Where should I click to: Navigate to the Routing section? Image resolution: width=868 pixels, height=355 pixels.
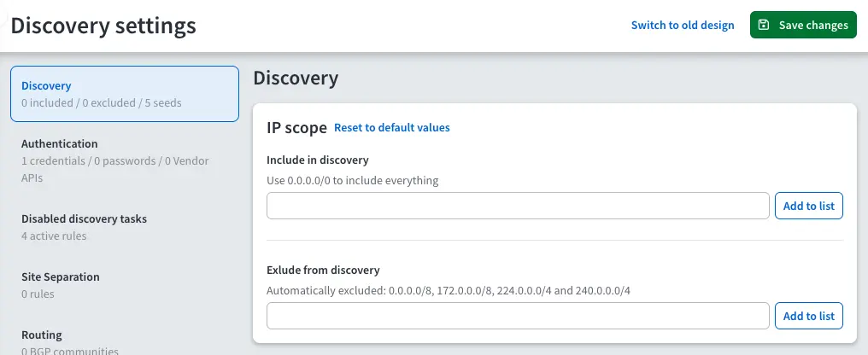pyautogui.click(x=125, y=341)
